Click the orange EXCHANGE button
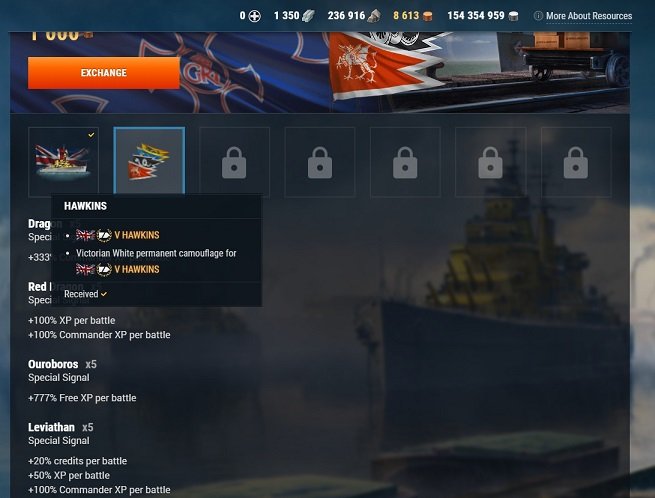Viewport: 655px width, 498px height. pos(104,73)
